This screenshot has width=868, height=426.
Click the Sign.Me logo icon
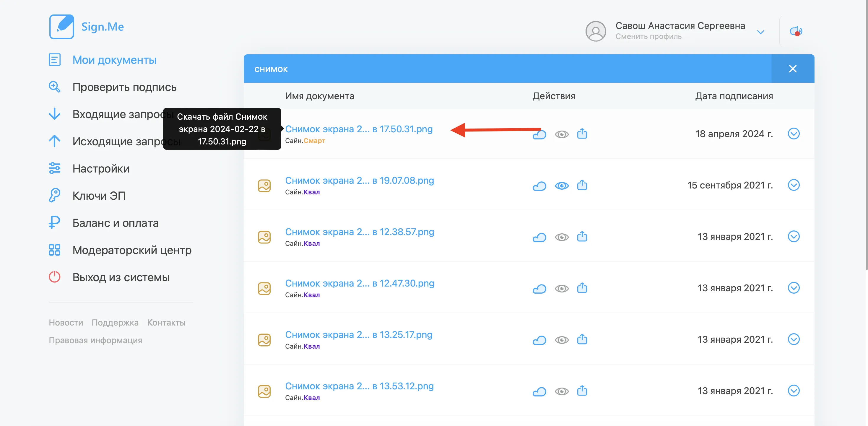61,27
